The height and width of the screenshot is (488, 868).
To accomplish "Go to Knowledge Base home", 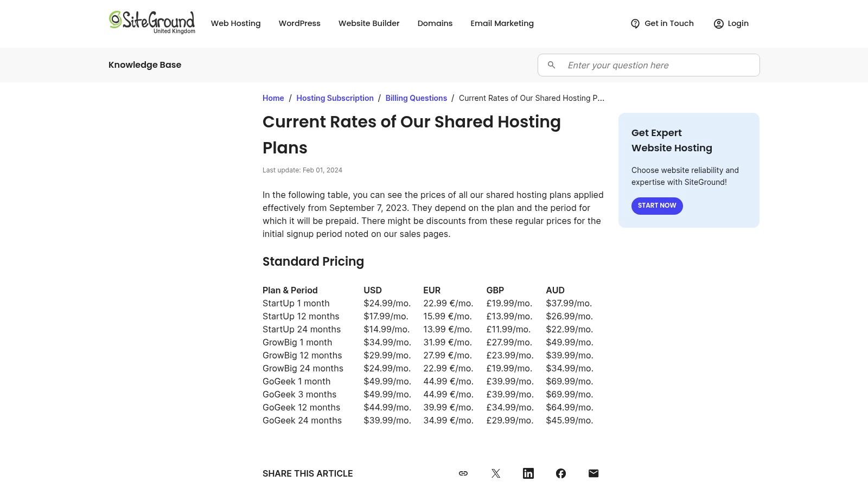I will click(145, 65).
